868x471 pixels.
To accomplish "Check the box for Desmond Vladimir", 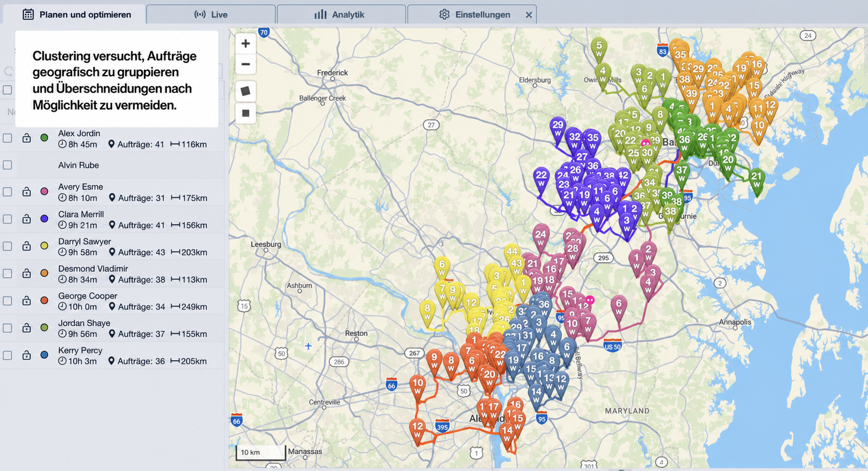I will click(7, 273).
